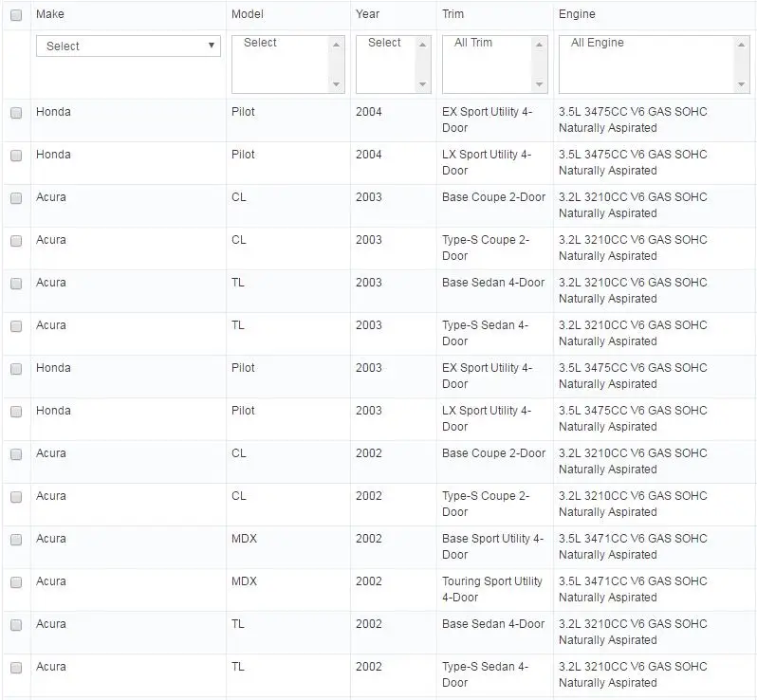Click 3.5L 3471CC engine in MDX Touring row
The image size is (757, 700).
click(x=633, y=589)
